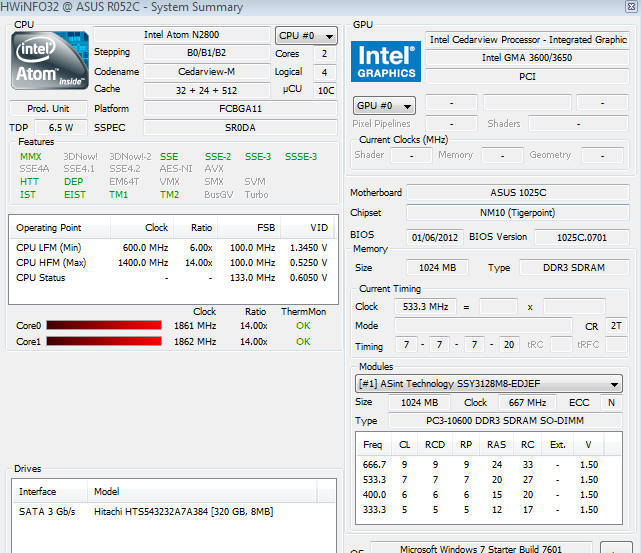The image size is (641, 553).
Task: Open the CPU #0 selector dropdown
Action: [x=306, y=36]
